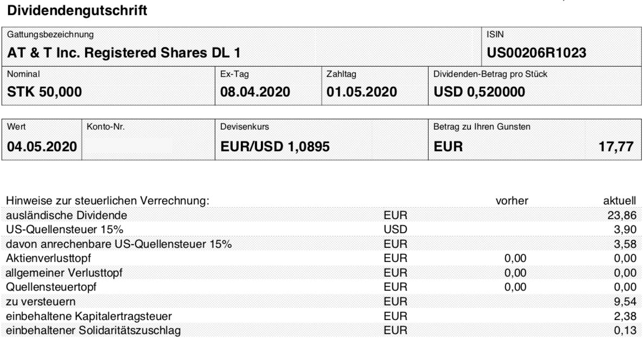
Task: Click the anrechenbare US-Quellensteuer value 3,58
Action: tap(625, 244)
